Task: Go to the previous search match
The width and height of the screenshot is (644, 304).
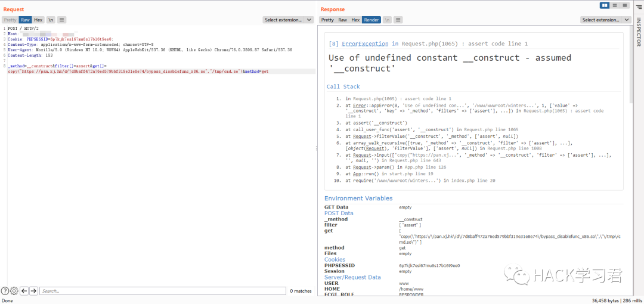Action: 24,291
